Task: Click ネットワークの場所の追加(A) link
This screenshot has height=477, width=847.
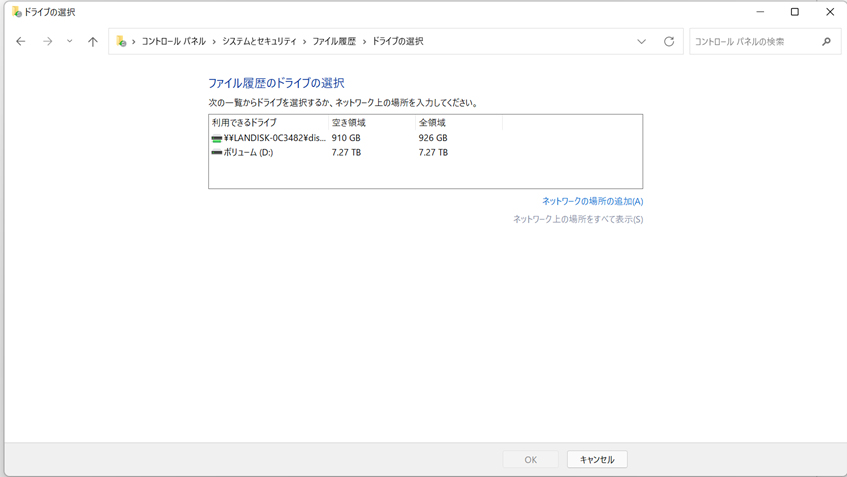Action: (592, 201)
